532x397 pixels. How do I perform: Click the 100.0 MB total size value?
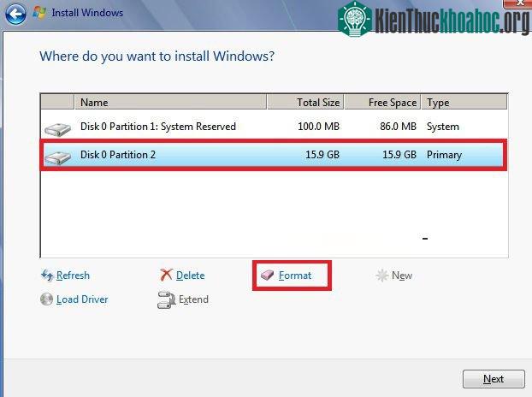click(318, 127)
